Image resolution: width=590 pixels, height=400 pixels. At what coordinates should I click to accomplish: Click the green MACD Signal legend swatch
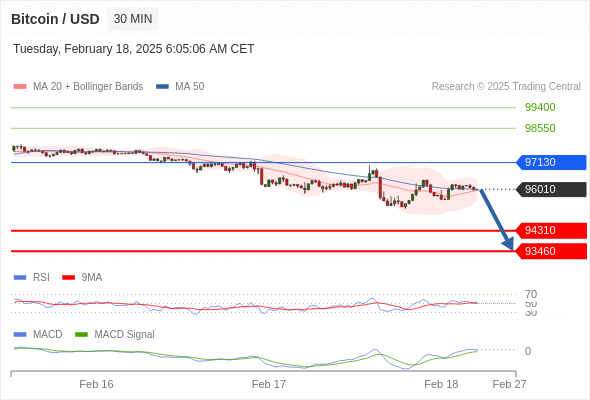point(81,335)
